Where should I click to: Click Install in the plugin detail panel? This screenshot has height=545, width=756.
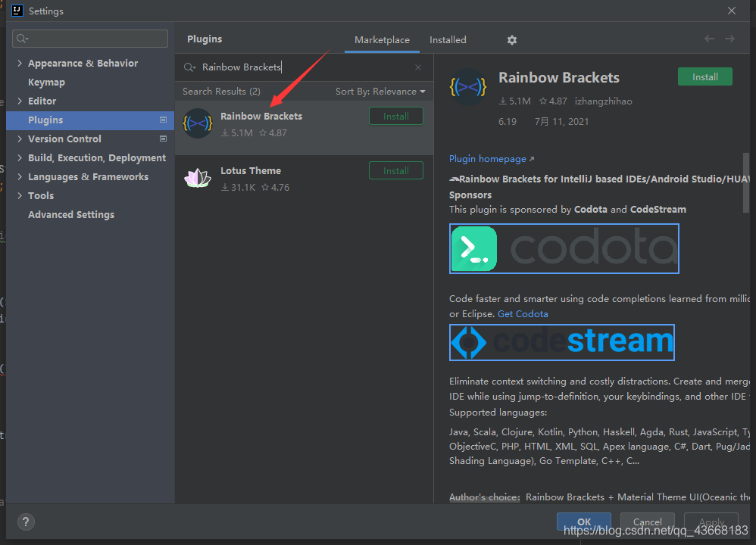pyautogui.click(x=705, y=76)
